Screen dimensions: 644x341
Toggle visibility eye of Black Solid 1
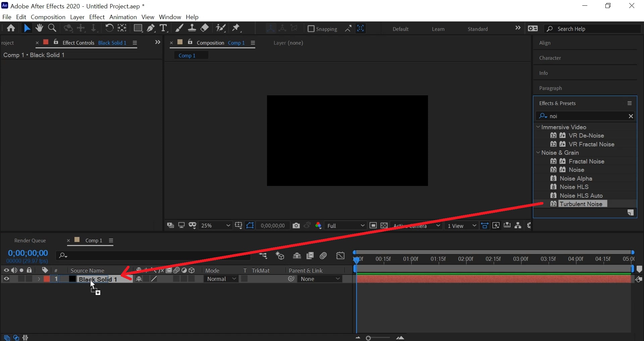click(6, 279)
